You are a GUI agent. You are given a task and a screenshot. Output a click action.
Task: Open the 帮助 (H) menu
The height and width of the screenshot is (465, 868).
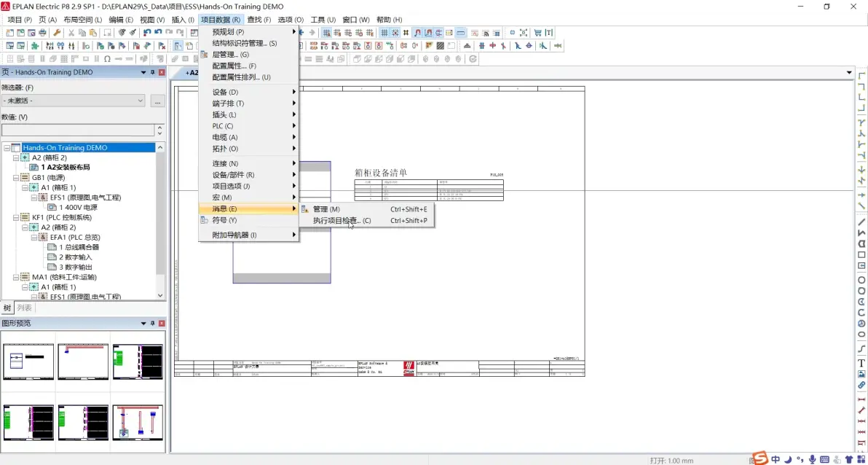[389, 20]
